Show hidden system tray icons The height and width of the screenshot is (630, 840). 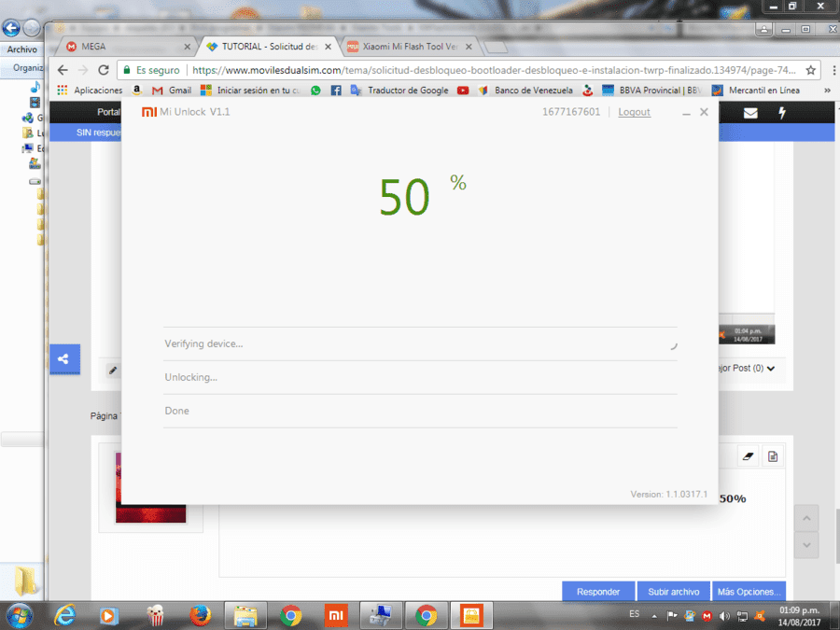(x=654, y=616)
